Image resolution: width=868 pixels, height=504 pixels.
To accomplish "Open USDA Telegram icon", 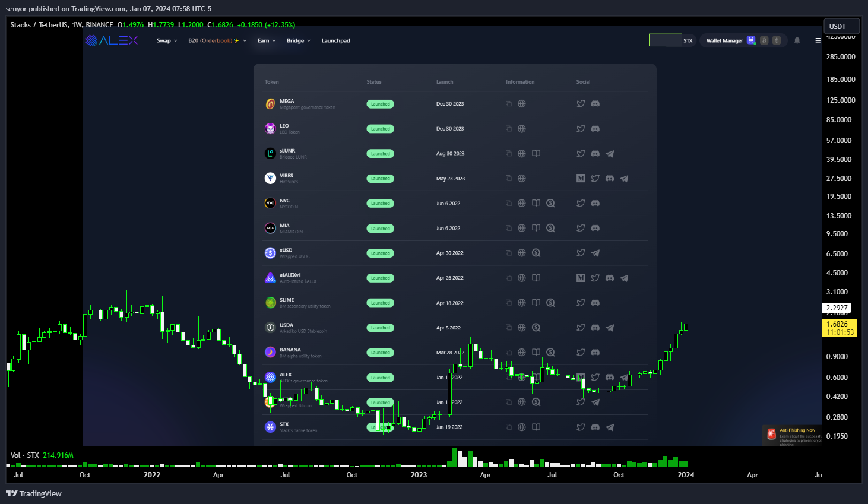I will click(x=610, y=328).
